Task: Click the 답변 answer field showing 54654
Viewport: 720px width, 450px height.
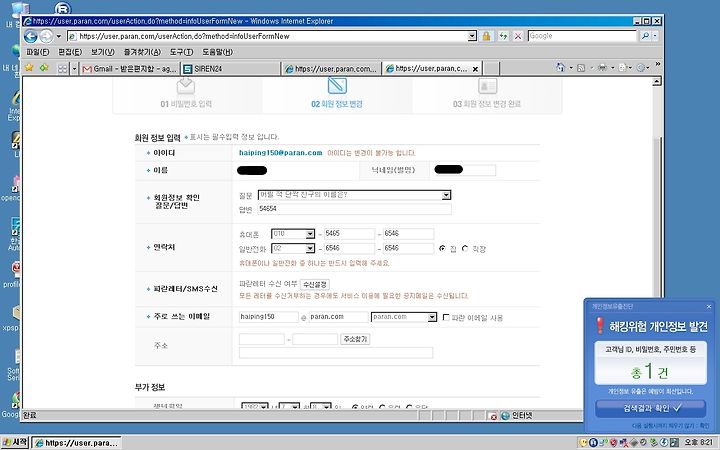Action: coord(354,209)
